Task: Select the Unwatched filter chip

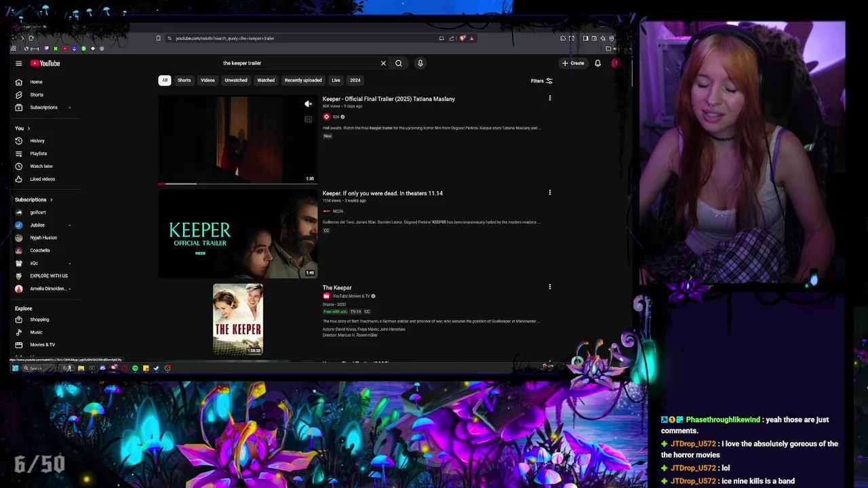Action: [236, 80]
